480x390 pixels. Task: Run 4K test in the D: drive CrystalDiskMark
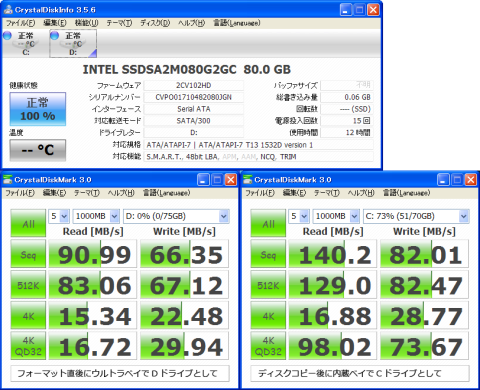[x=28, y=315]
